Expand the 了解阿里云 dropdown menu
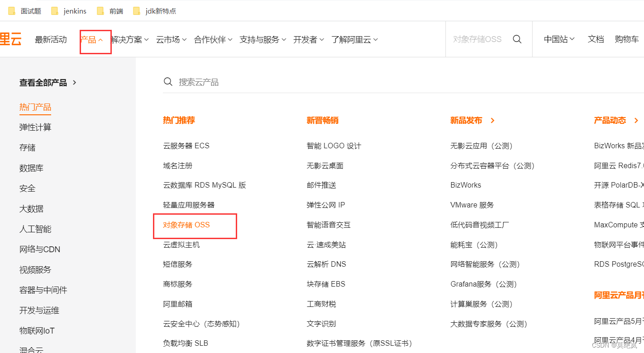 (x=355, y=40)
